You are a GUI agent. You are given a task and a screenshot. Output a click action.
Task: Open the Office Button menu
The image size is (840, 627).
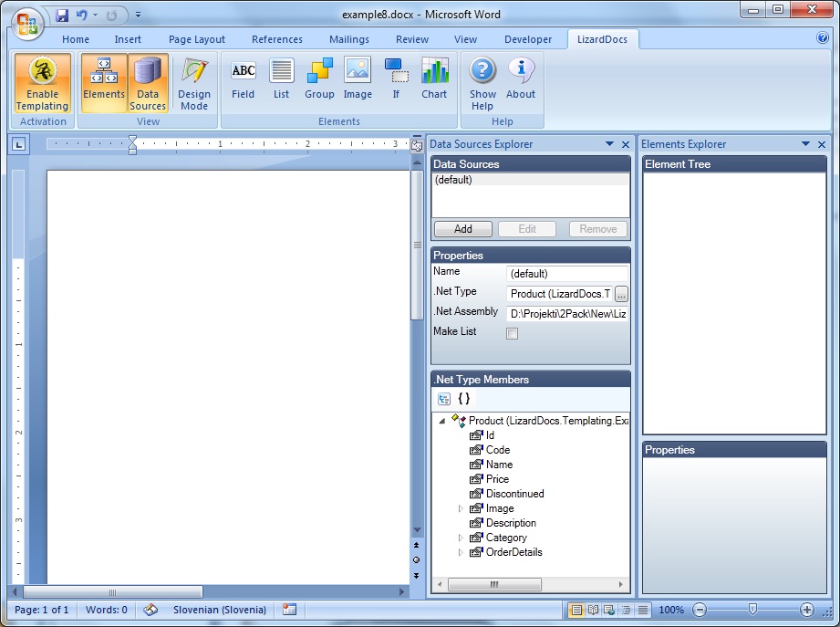(x=26, y=25)
